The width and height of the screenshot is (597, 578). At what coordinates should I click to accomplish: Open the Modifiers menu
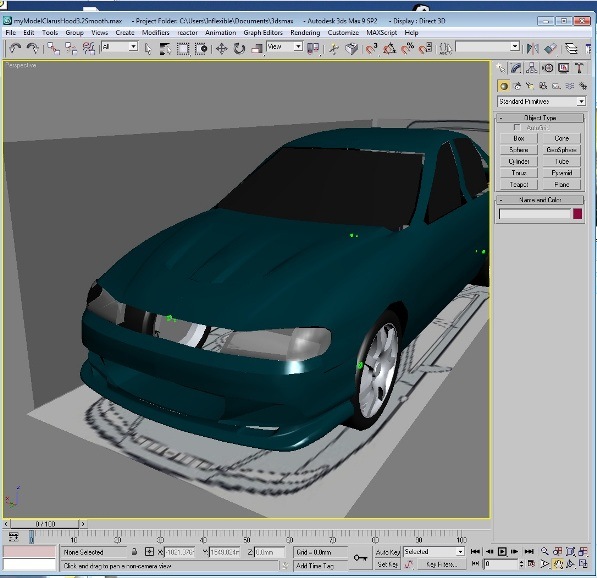click(x=155, y=33)
